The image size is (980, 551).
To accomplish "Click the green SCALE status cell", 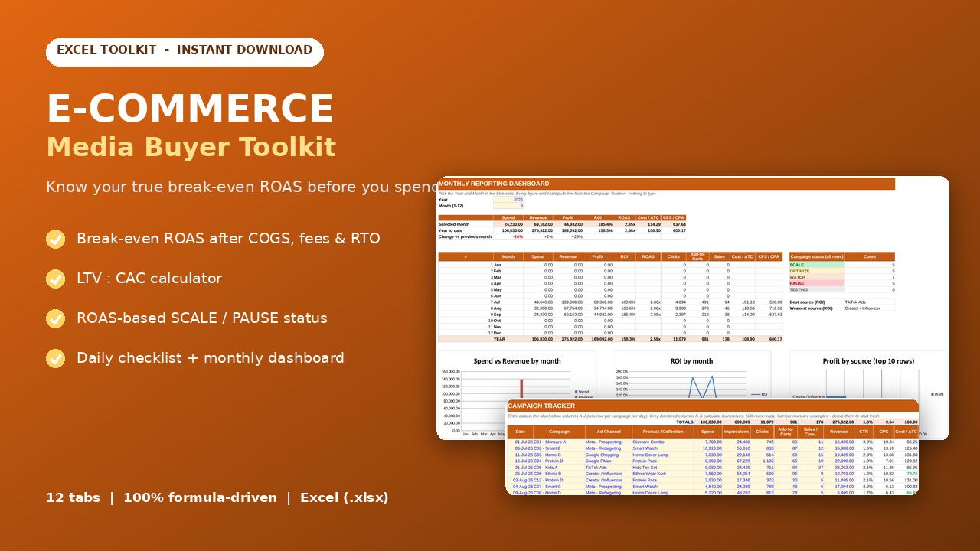I will point(816,265).
